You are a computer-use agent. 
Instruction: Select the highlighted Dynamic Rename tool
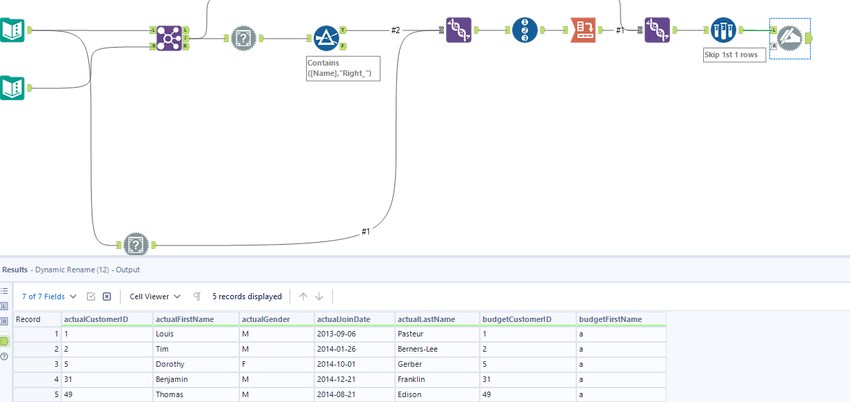tap(789, 38)
